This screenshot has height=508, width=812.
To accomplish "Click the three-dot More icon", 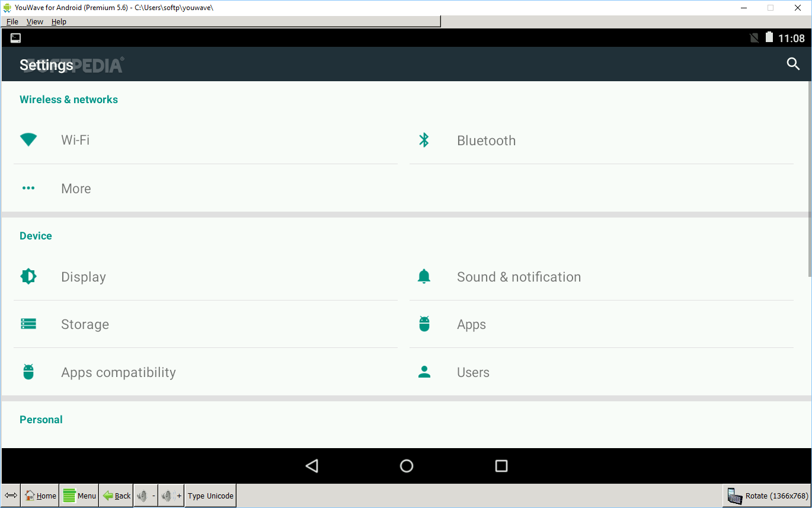I will [28, 188].
